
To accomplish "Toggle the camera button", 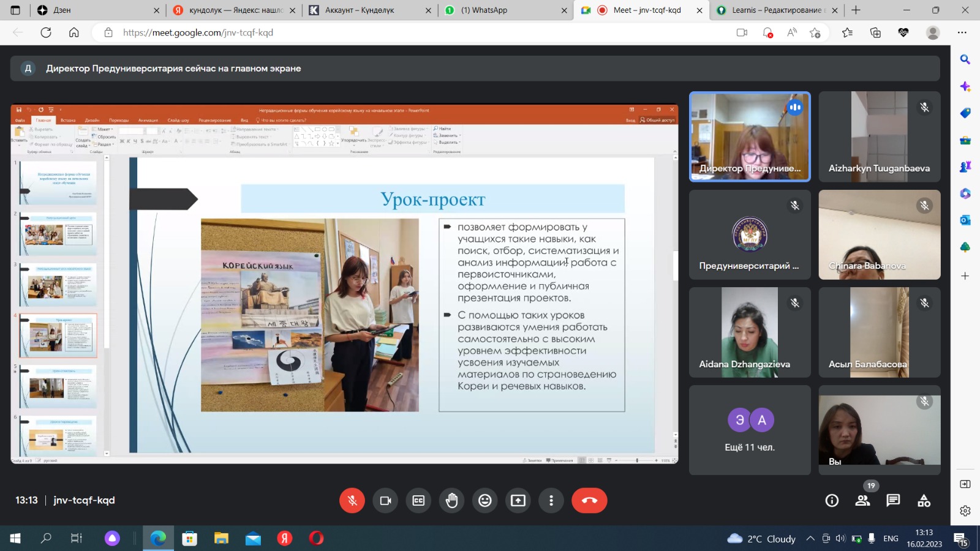I will (385, 501).
